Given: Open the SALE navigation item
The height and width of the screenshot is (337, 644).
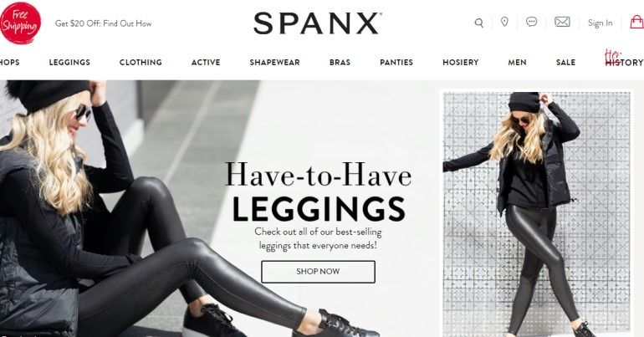Looking at the screenshot, I should pyautogui.click(x=565, y=63).
